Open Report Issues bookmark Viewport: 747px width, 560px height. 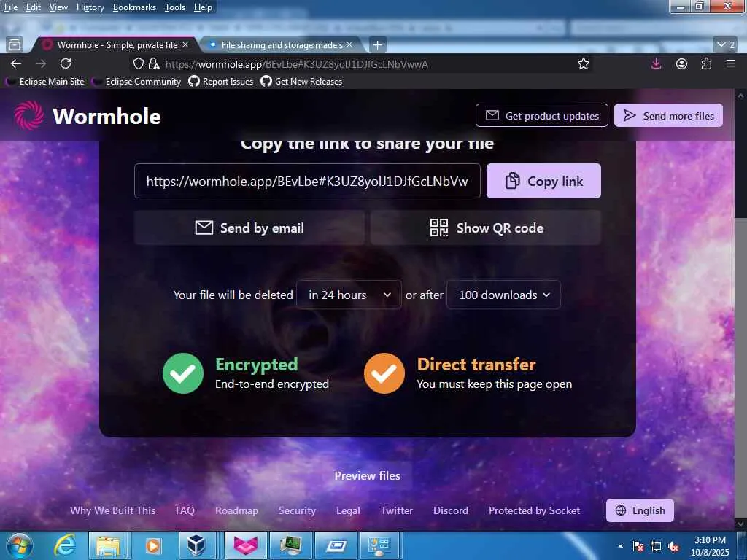pyautogui.click(x=220, y=82)
